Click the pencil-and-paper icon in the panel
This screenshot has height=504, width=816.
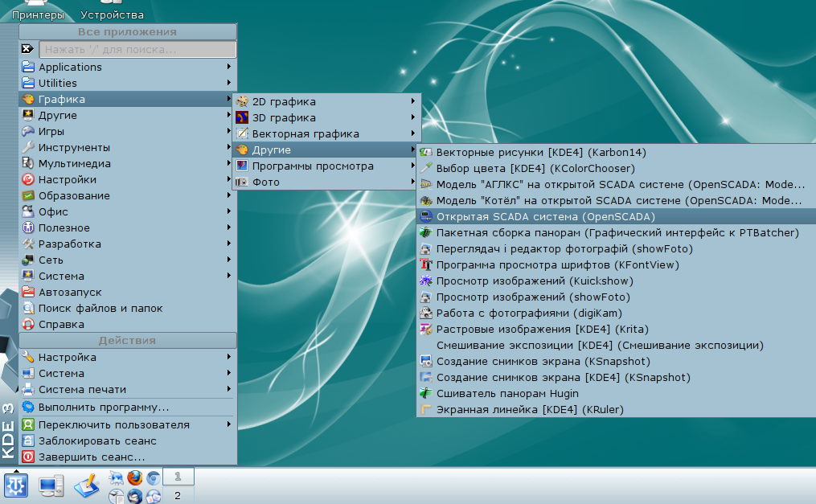pyautogui.click(x=87, y=486)
